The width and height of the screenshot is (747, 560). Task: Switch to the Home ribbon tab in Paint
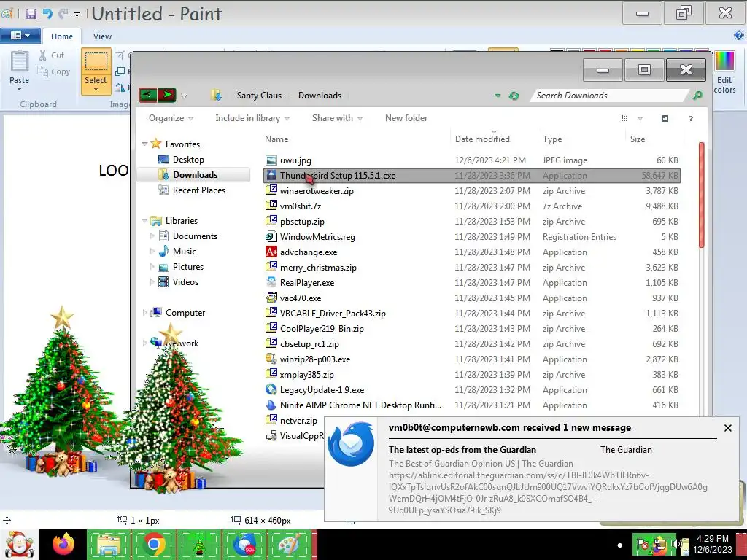(62, 36)
